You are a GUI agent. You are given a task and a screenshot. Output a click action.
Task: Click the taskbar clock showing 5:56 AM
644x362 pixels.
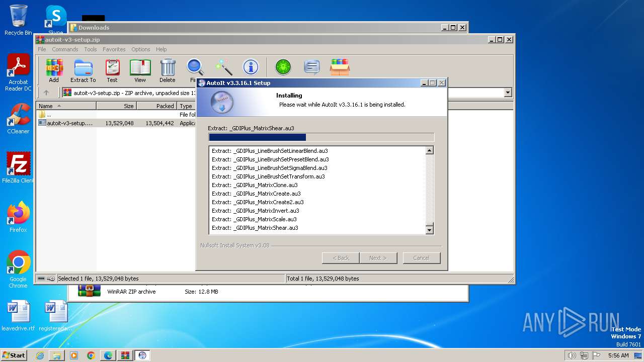(x=618, y=355)
